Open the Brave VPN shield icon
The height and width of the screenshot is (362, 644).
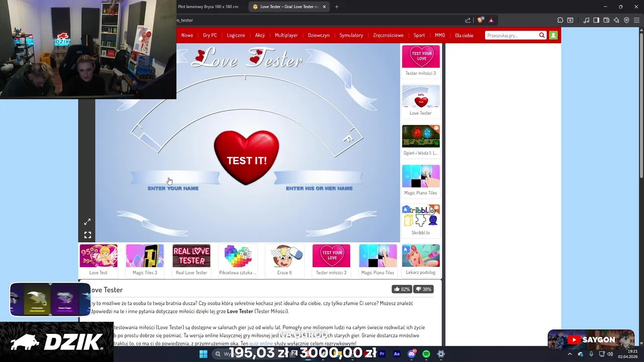coord(626,20)
